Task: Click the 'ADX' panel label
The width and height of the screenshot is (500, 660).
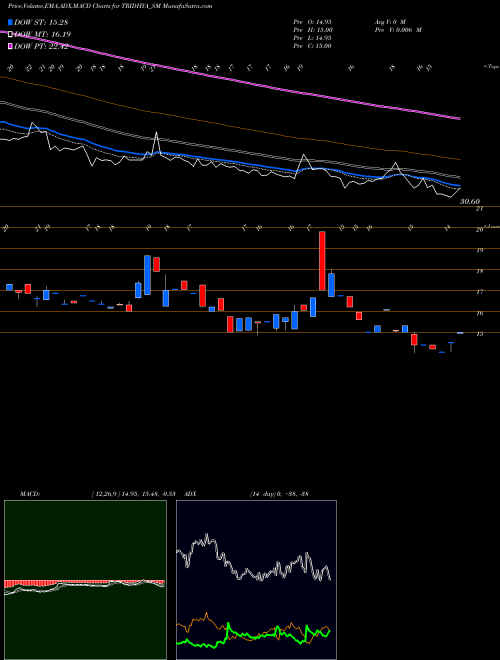Action: (190, 494)
